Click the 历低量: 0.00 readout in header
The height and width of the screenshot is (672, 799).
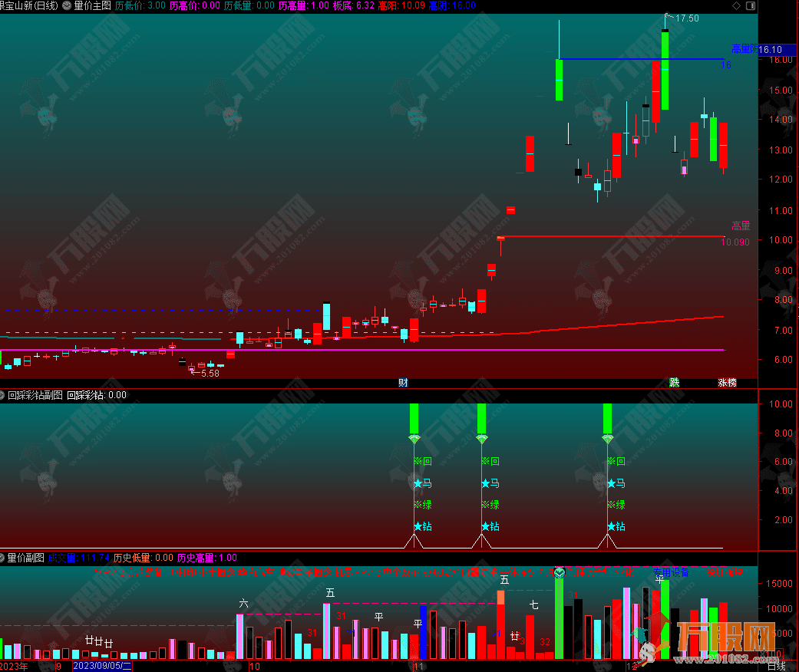[249, 5]
